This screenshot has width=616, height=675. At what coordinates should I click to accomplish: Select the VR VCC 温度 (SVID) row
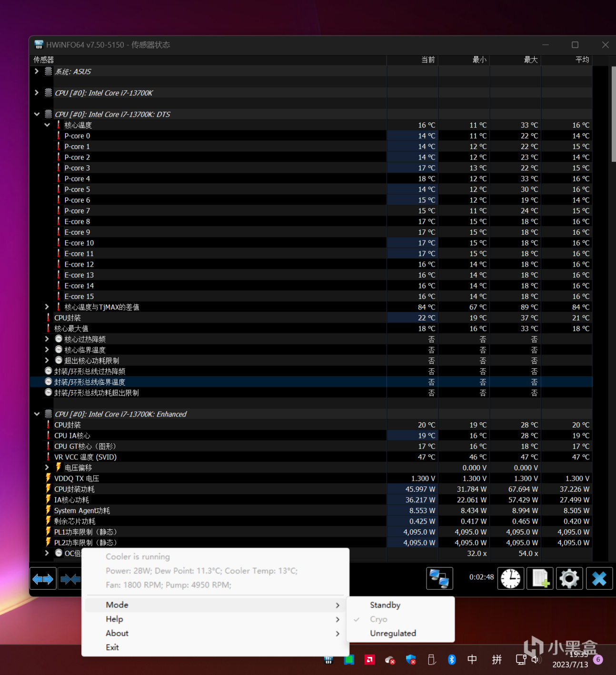(x=311, y=457)
